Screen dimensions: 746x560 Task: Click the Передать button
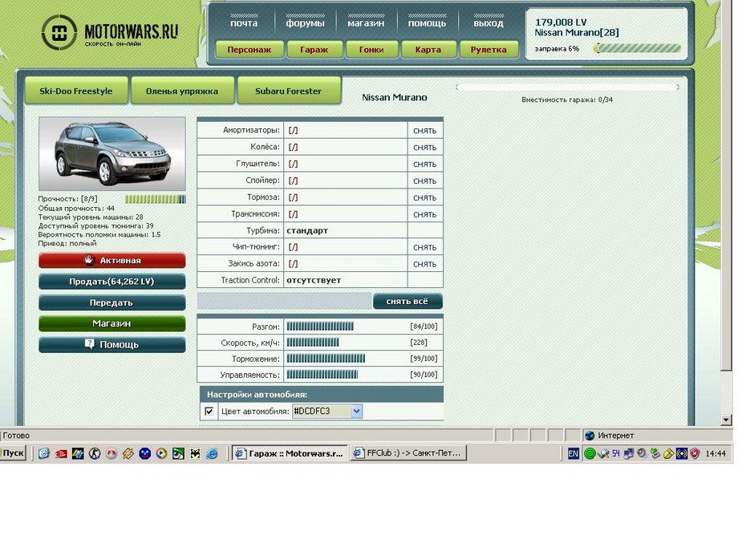coord(111,302)
